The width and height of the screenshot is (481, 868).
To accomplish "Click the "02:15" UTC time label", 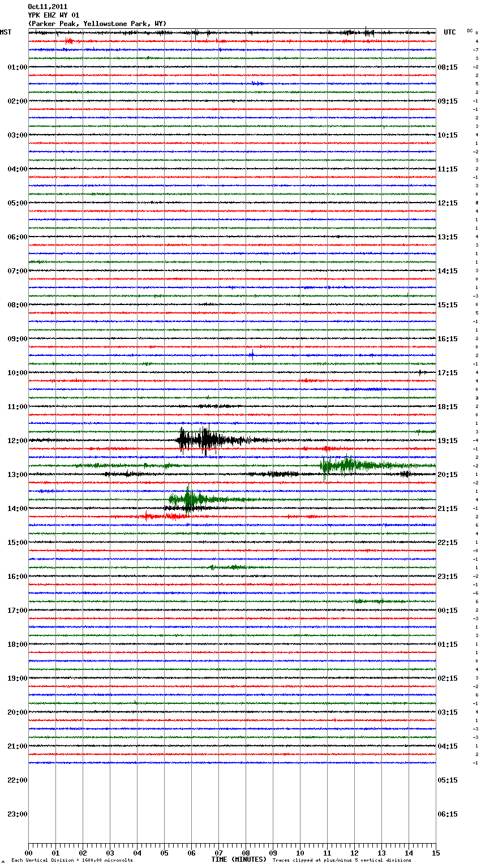I will point(448,678).
